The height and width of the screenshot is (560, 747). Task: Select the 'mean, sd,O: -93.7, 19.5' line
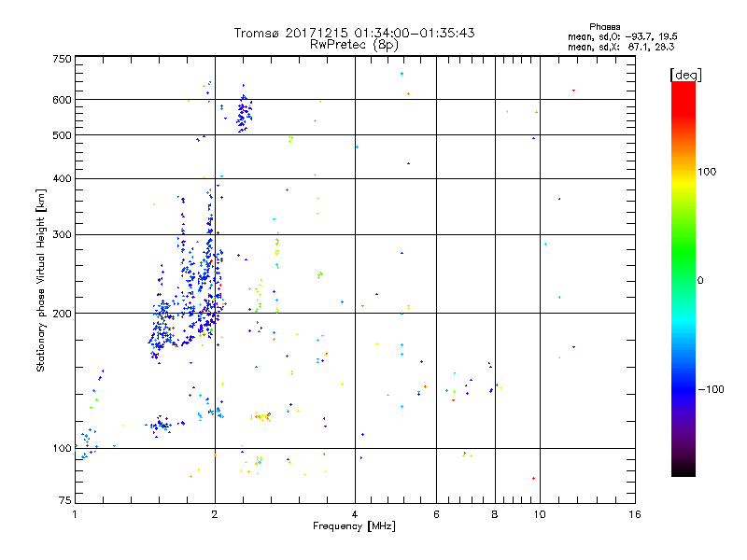click(x=622, y=36)
